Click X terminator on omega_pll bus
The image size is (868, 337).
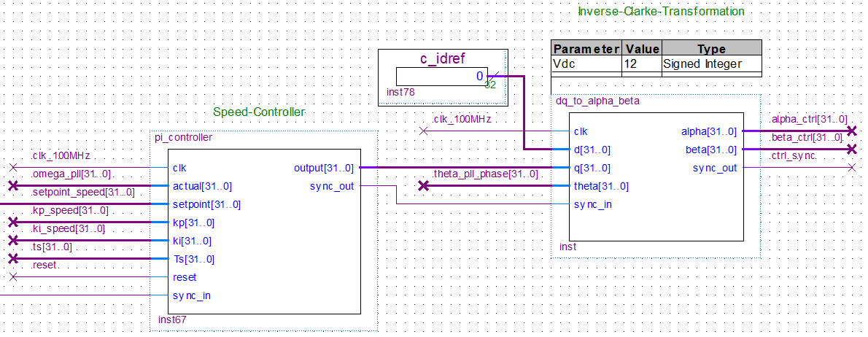(x=14, y=186)
